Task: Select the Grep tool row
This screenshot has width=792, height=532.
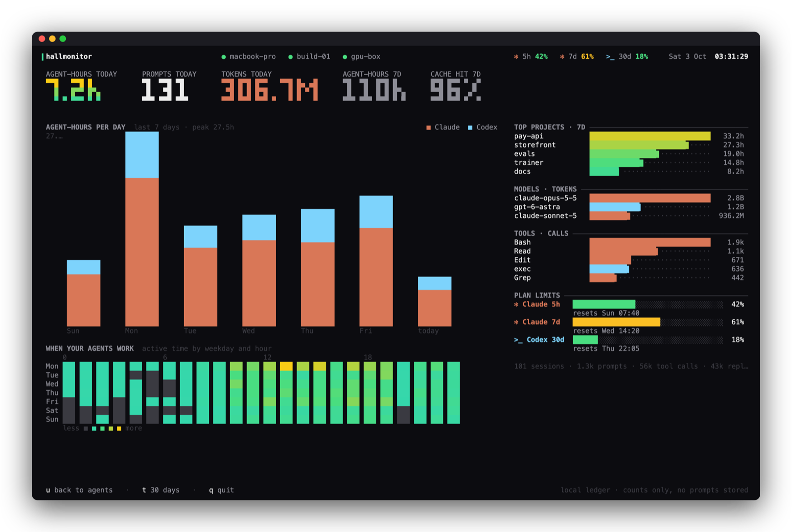Action: click(x=629, y=278)
